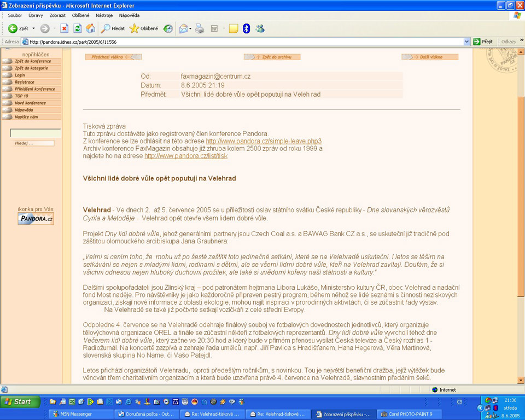Launch Internet Explorer from quick launch

click(128, 401)
